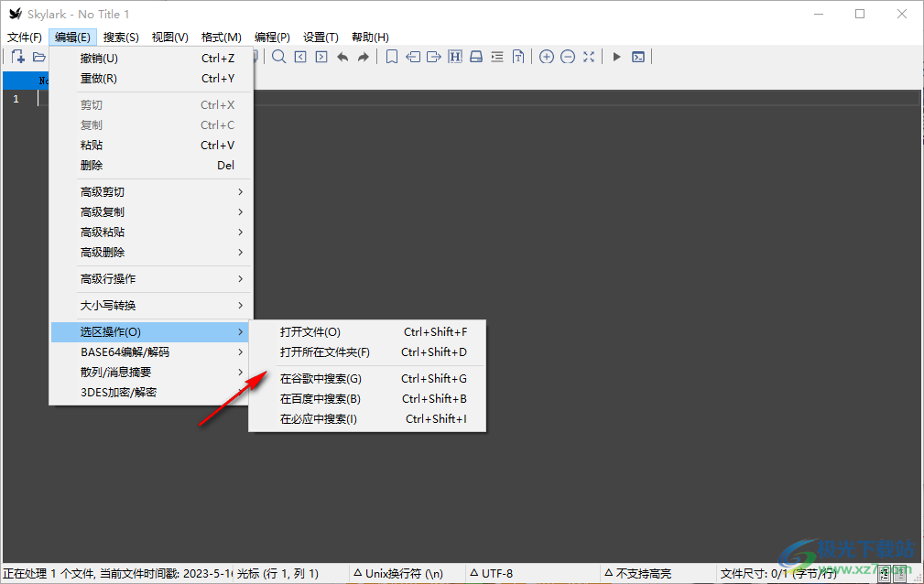Click the new file toolbar icon
Screen dimensions: 924x584
pyautogui.click(x=18, y=57)
